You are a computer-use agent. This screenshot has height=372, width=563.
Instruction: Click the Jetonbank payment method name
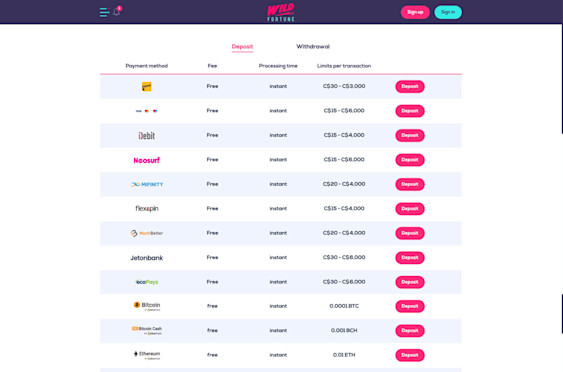coord(146,258)
